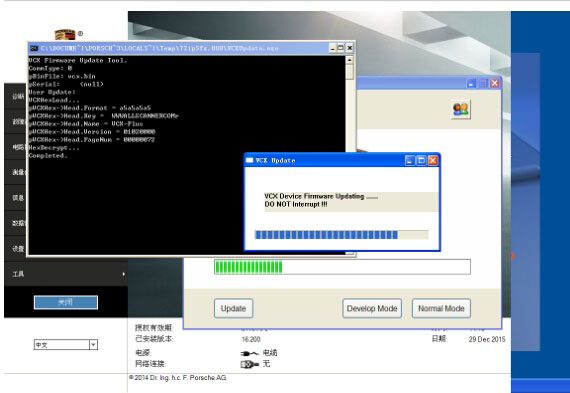Click the 'DO NOT Interrupt !!!' warning text
Viewport: 570px width, 393px height.
[296, 204]
